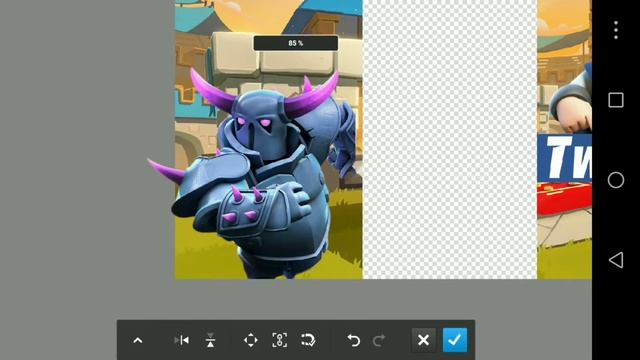Viewport: 640px width, 360px height.
Task: Rotate the selection with the rotate icon
Action: [308, 340]
